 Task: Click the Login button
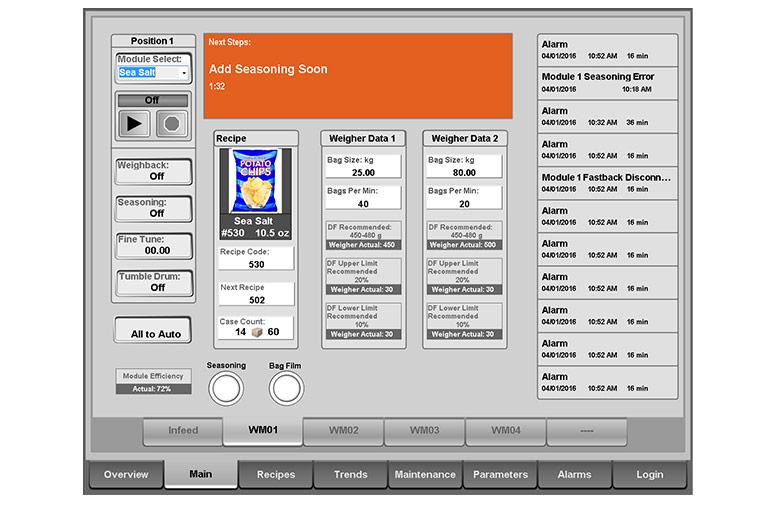click(649, 474)
